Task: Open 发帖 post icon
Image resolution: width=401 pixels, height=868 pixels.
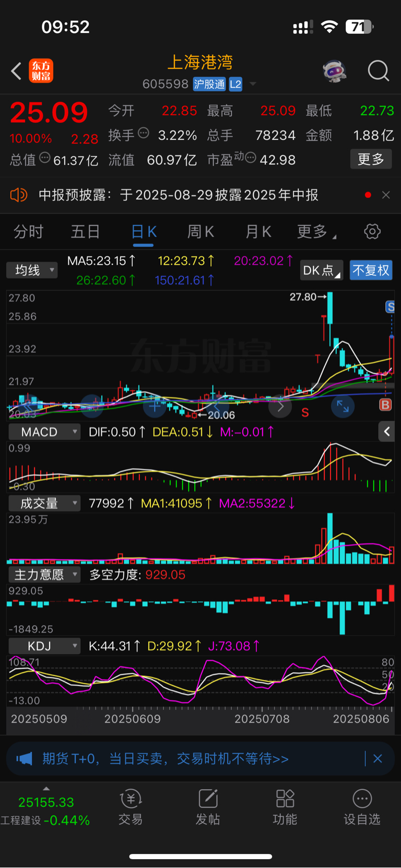Action: [208, 807]
